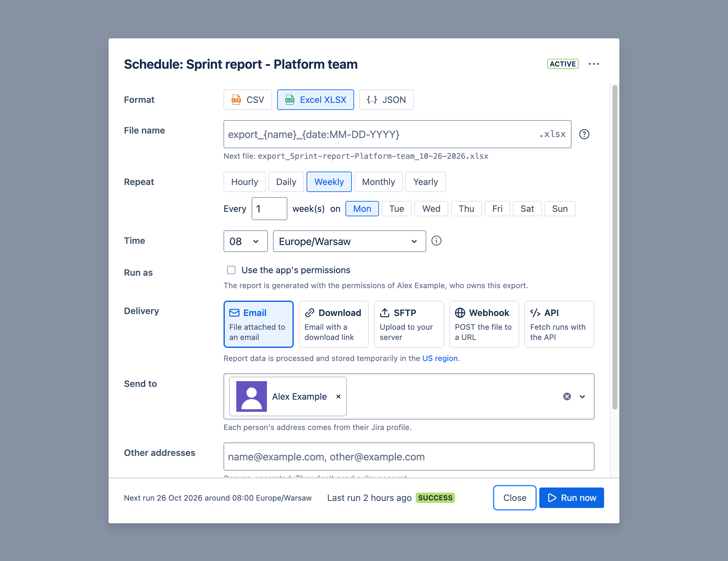This screenshot has height=561, width=728.
Task: Click the File name input field
Action: (x=397, y=134)
